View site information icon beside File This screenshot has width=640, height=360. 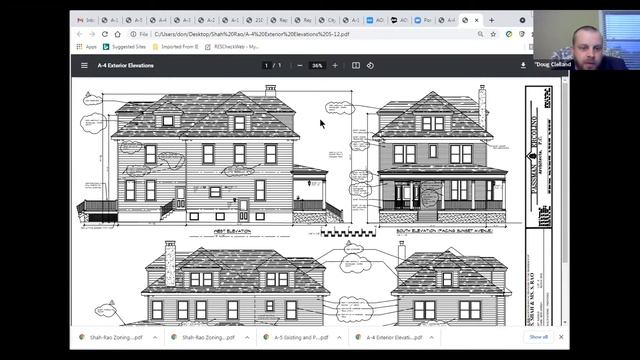coord(133,34)
